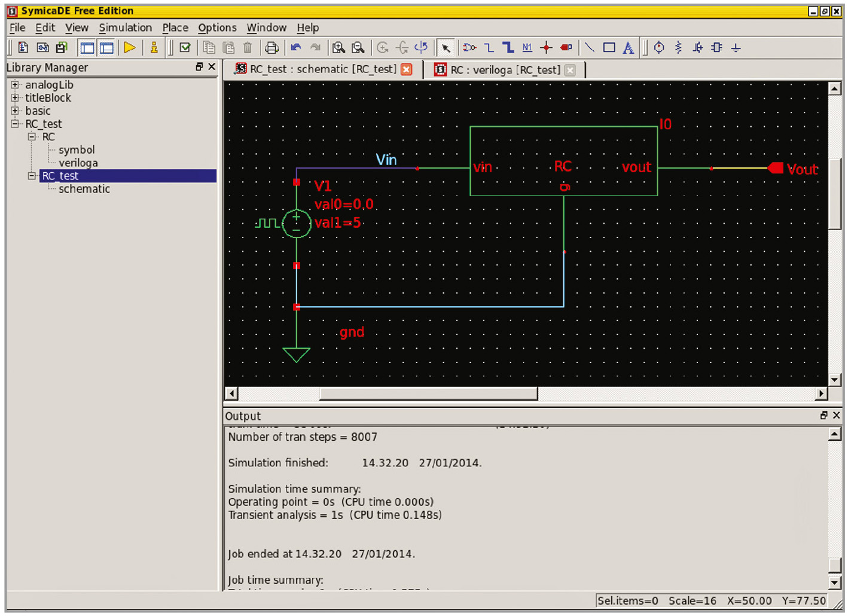The height and width of the screenshot is (616, 848).
Task: Select the line drawing tool
Action: click(589, 47)
